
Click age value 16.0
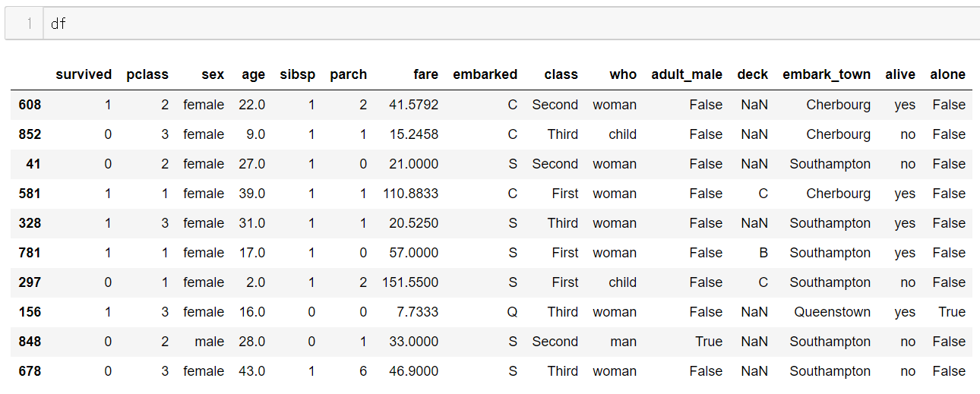click(251, 312)
